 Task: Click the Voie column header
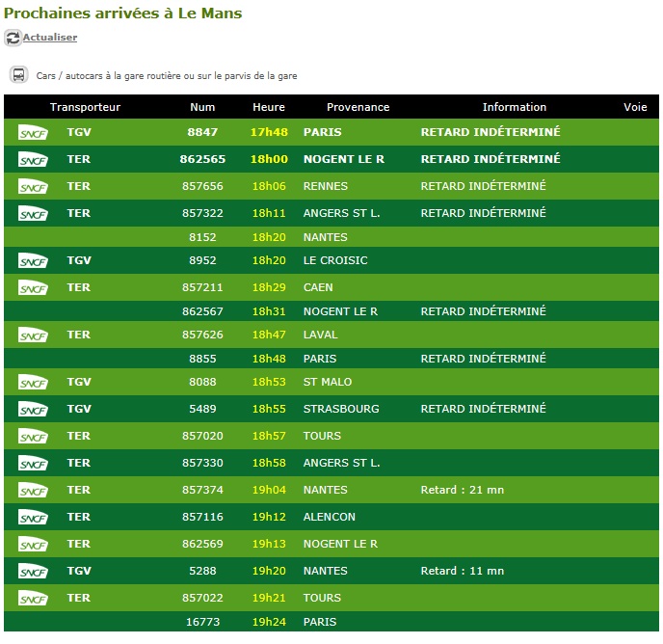point(635,107)
